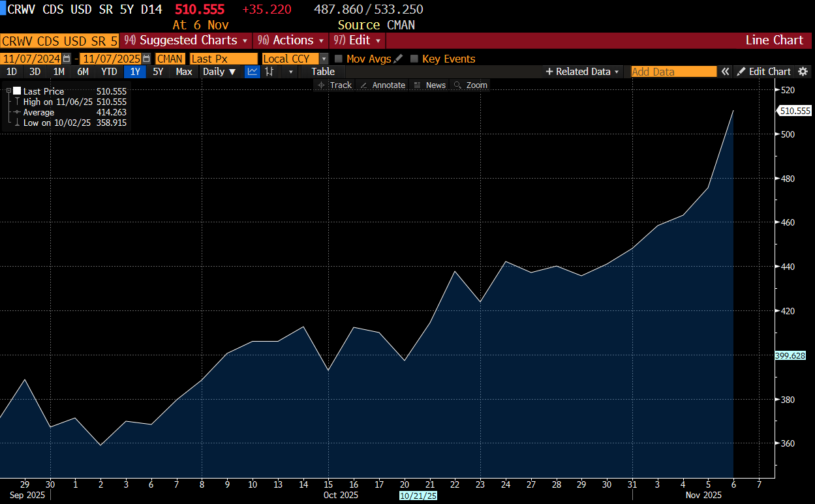The width and height of the screenshot is (815, 504).
Task: Open the Table view button
Action: click(x=323, y=72)
